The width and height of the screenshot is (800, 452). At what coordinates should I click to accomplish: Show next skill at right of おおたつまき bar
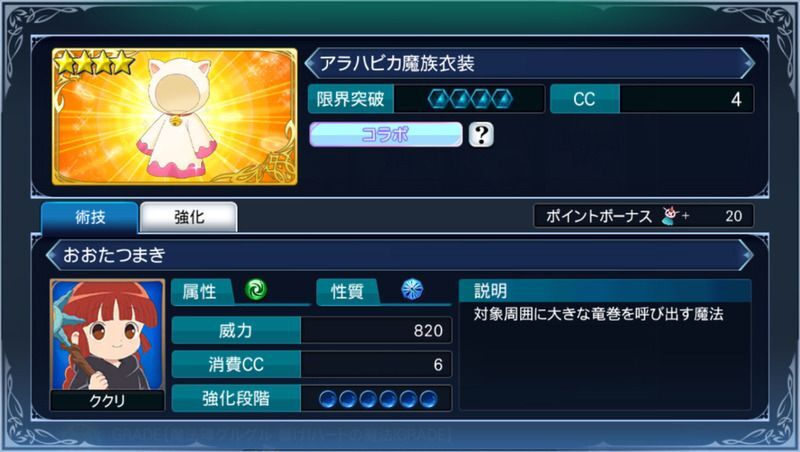(747, 255)
